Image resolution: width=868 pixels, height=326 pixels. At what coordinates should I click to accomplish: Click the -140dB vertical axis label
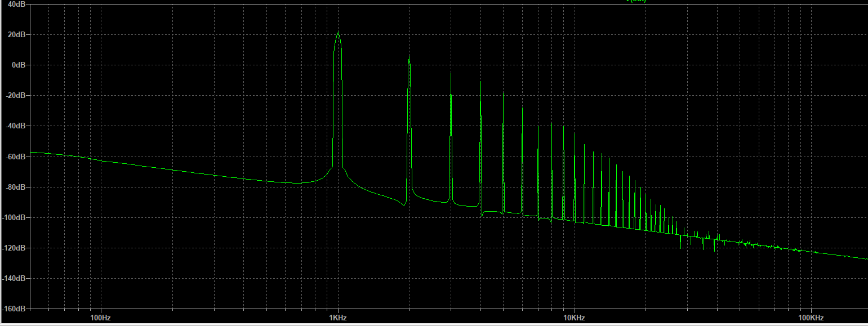14,278
